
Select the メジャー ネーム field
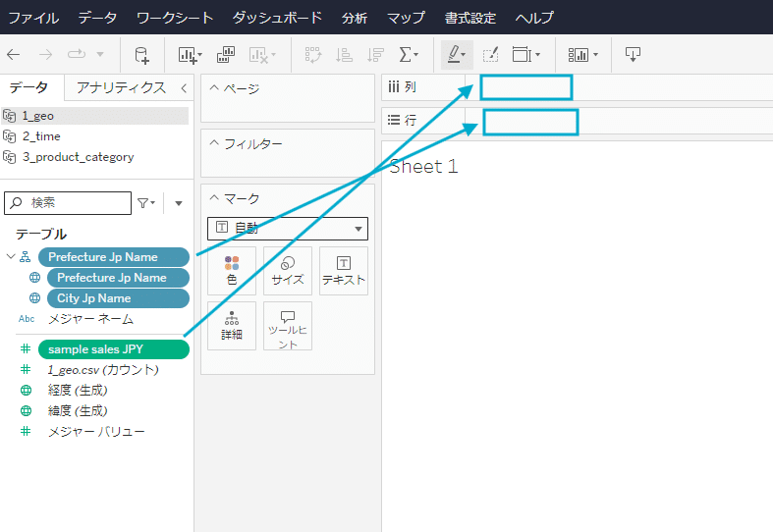[90, 319]
